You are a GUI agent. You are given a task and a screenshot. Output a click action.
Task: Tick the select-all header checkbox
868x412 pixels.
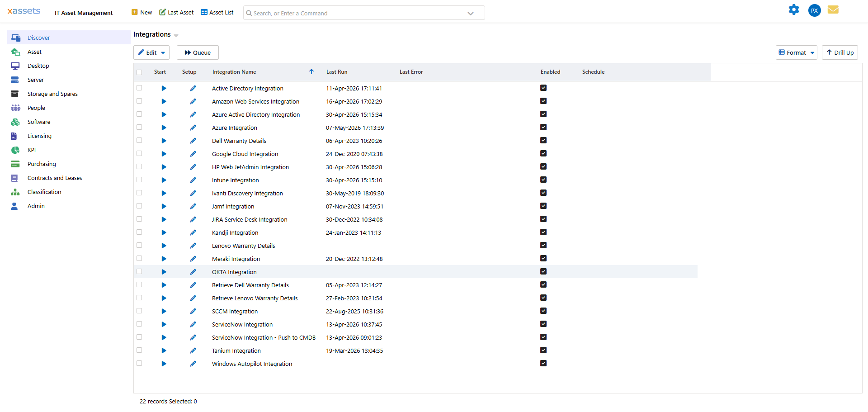pyautogui.click(x=139, y=72)
